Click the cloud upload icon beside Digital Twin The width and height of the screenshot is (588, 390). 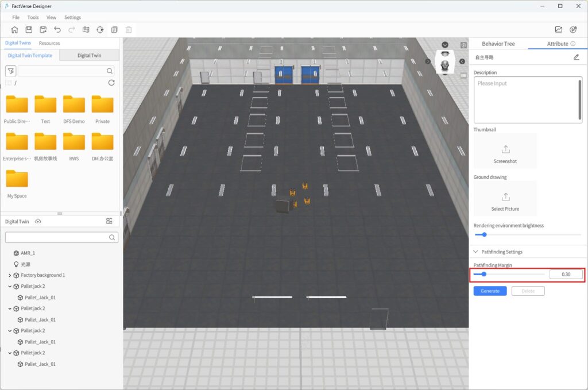click(38, 222)
